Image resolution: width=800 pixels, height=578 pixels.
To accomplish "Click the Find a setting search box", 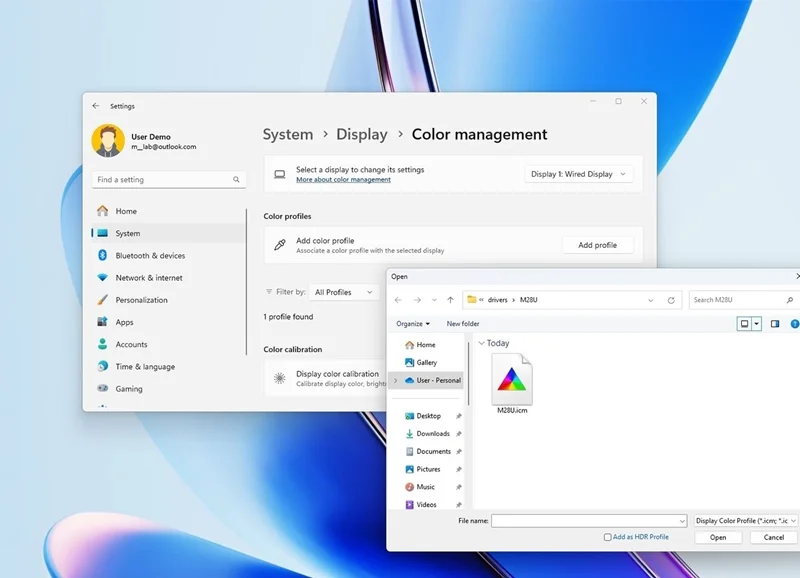I will pos(169,180).
